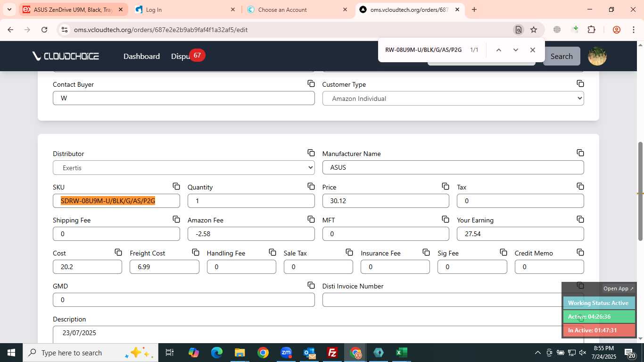Click the CloudChoice logo
This screenshot has height=362, width=644.
[x=66, y=56]
